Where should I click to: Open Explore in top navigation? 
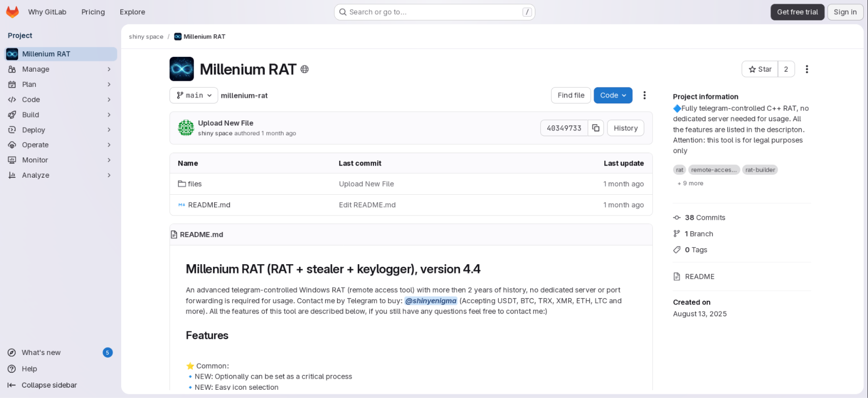click(132, 12)
